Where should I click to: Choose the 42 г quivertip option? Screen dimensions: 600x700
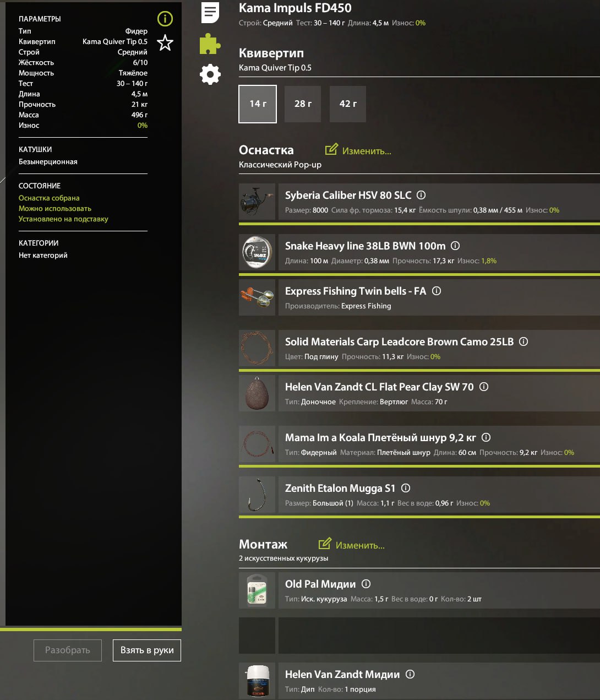348,104
